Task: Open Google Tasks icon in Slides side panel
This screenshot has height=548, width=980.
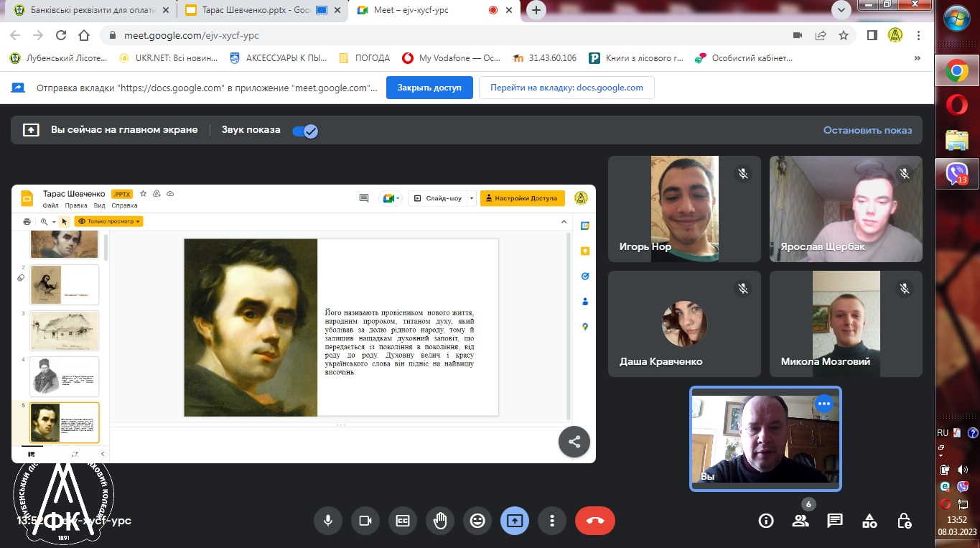Action: (585, 276)
